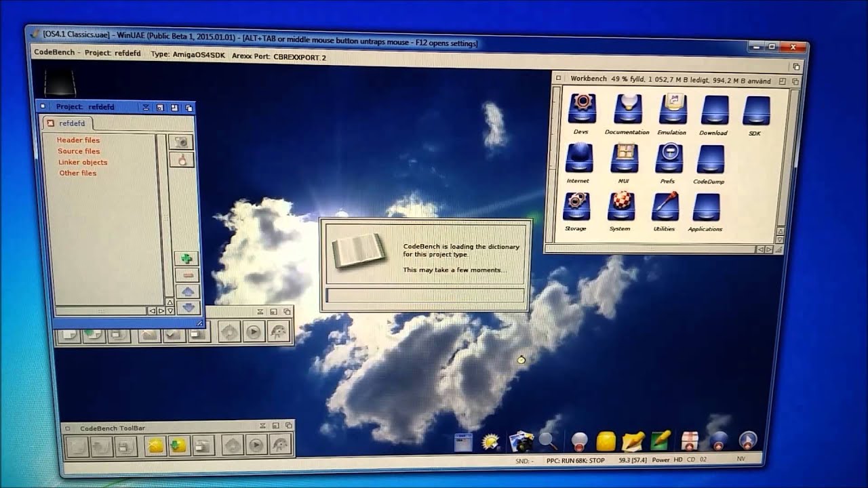Select Source files in project tree
The width and height of the screenshot is (868, 488).
point(79,151)
